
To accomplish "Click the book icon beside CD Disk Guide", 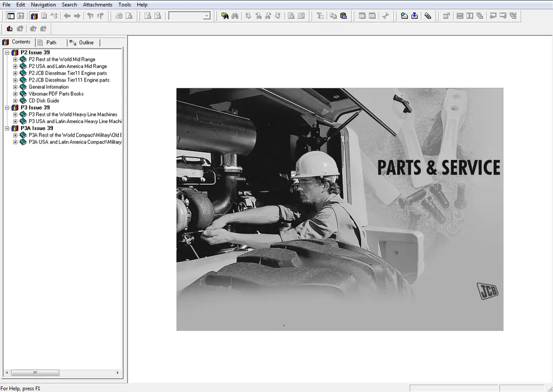I will click(x=23, y=100).
